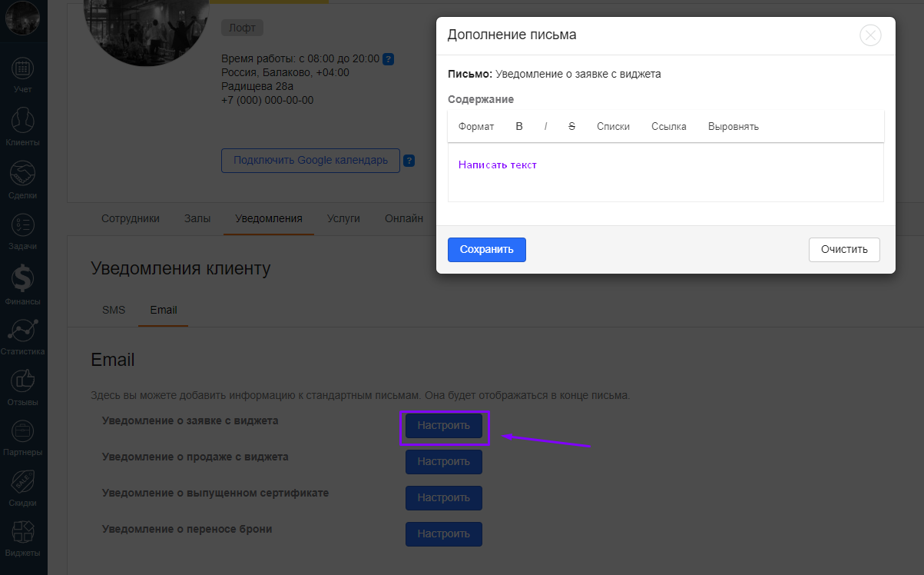Image resolution: width=924 pixels, height=575 pixels.
Task: Open the Скидки sale tag icon
Action: pos(23,482)
